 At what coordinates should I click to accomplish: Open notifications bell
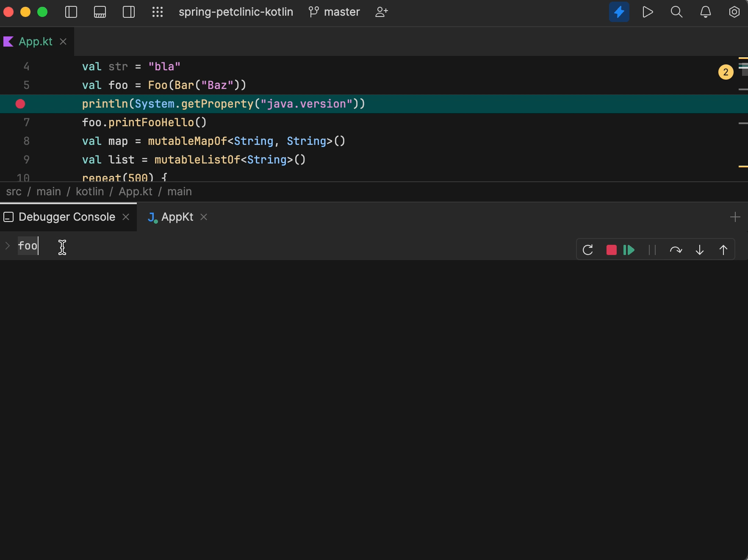click(705, 12)
